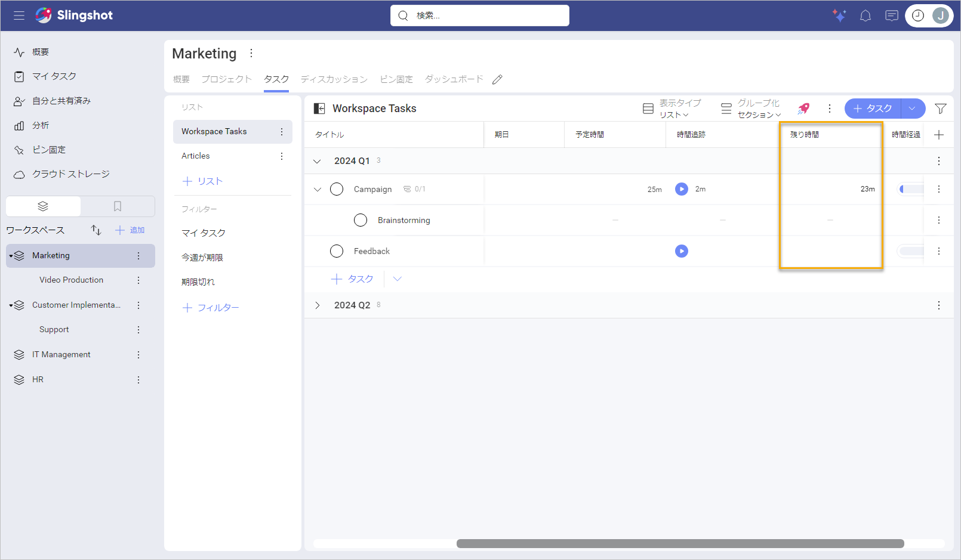Open the time tracking clock icon
This screenshot has width=961, height=560.
point(918,16)
